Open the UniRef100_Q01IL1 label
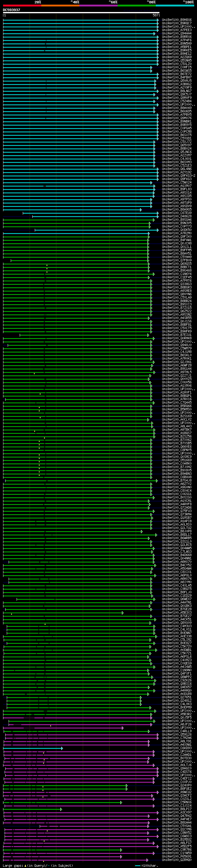 point(177,247)
